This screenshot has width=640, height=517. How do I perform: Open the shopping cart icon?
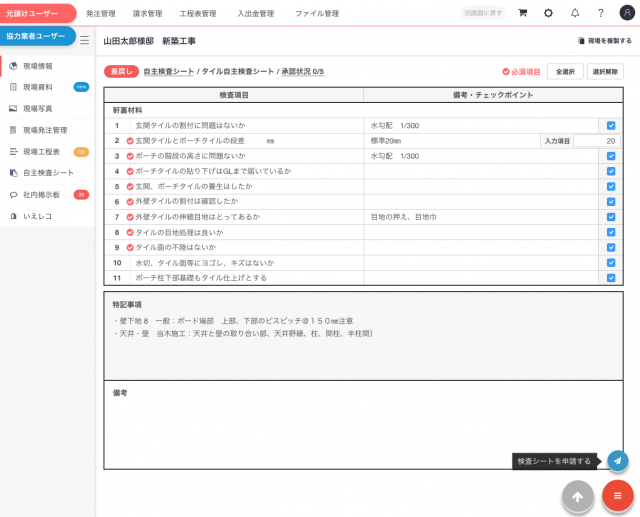tap(522, 13)
